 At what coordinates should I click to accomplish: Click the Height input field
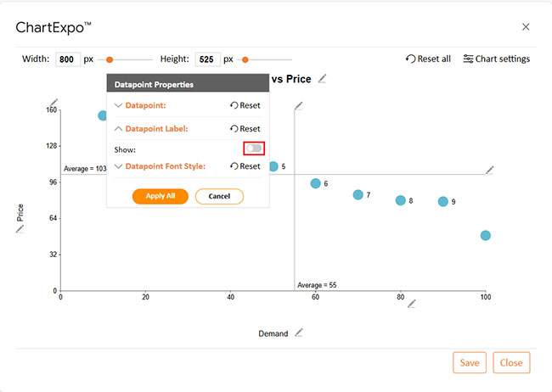(x=208, y=59)
